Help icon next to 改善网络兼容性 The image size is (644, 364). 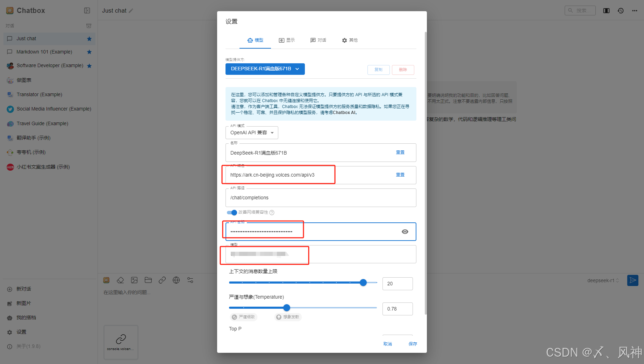click(x=272, y=213)
